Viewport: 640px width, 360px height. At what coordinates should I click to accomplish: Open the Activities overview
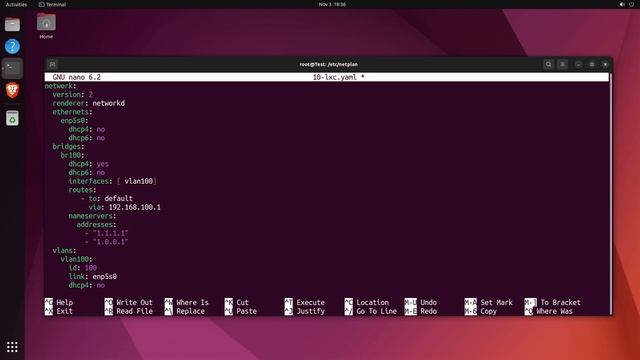coord(16,4)
